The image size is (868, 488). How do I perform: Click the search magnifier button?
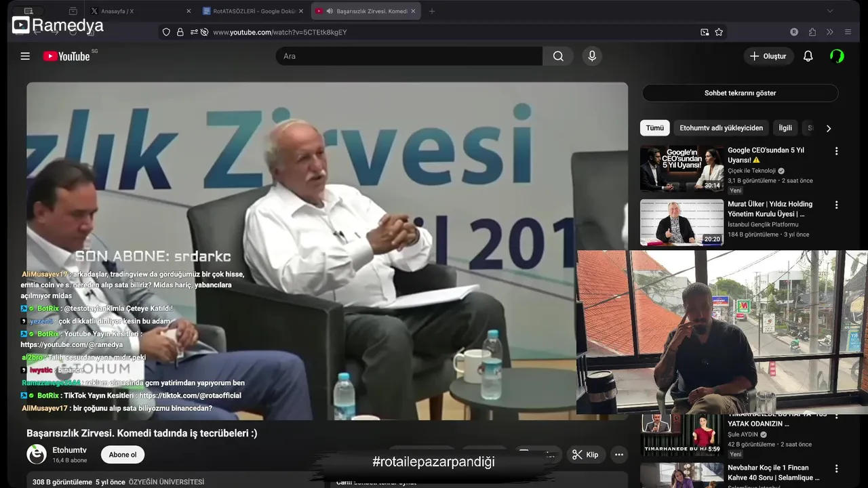coord(558,56)
